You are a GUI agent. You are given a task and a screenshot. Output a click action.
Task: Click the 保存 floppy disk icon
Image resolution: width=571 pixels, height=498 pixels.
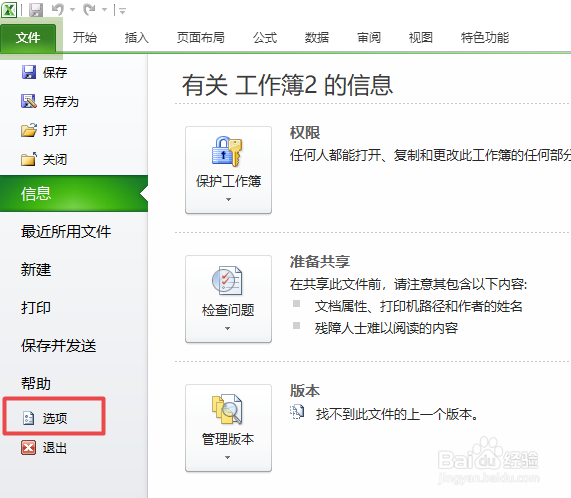point(29,72)
